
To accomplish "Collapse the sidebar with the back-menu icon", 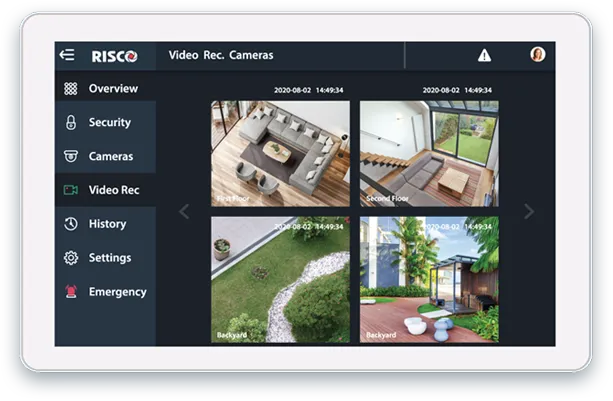I will (67, 55).
